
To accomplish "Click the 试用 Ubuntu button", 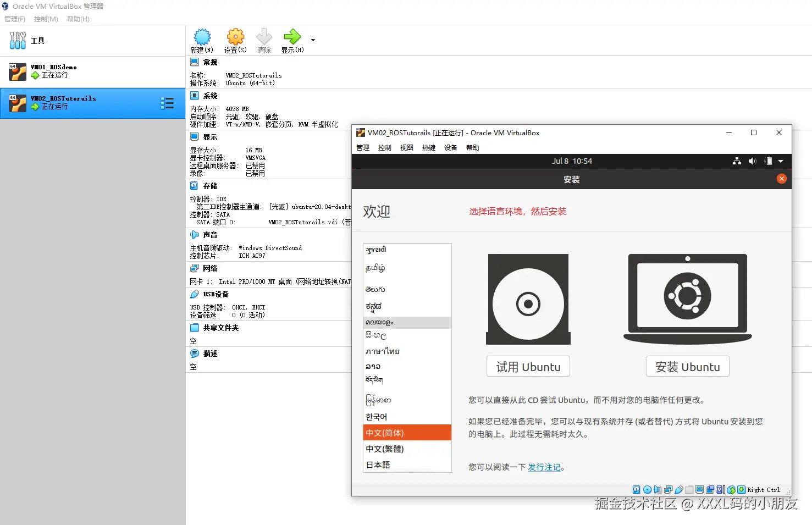I will tap(528, 367).
